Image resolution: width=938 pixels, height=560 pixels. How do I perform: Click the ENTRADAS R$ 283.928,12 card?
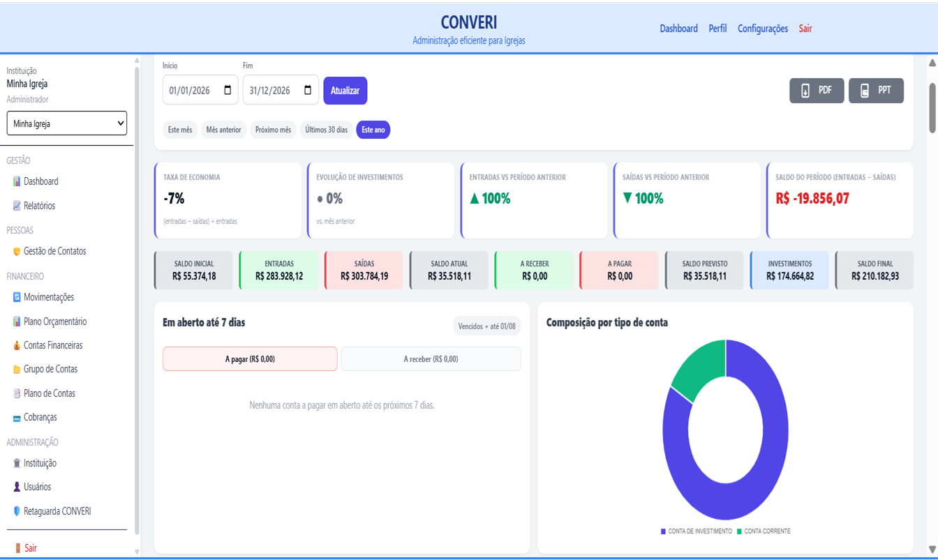coord(278,271)
